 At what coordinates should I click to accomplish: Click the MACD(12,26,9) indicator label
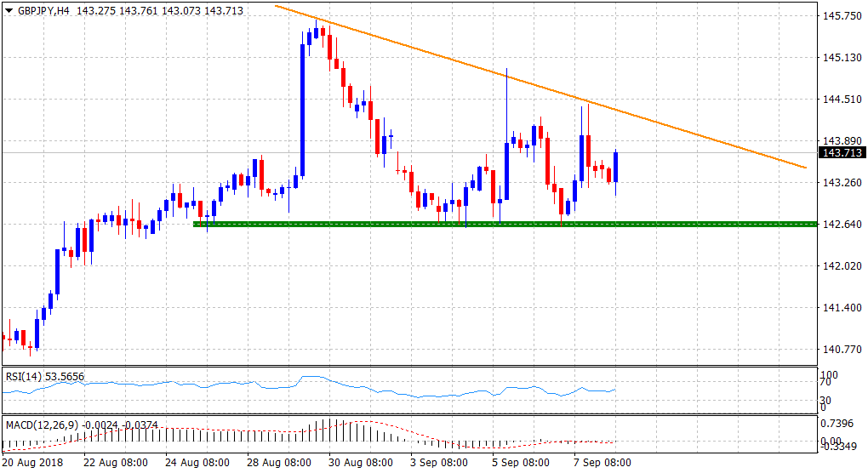39,424
